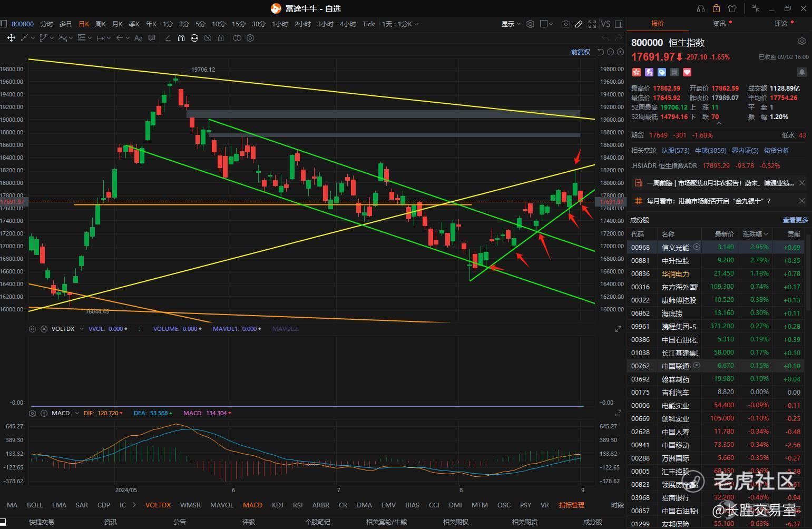
Task: Reset chart view with restore arrow
Action: (x=600, y=52)
